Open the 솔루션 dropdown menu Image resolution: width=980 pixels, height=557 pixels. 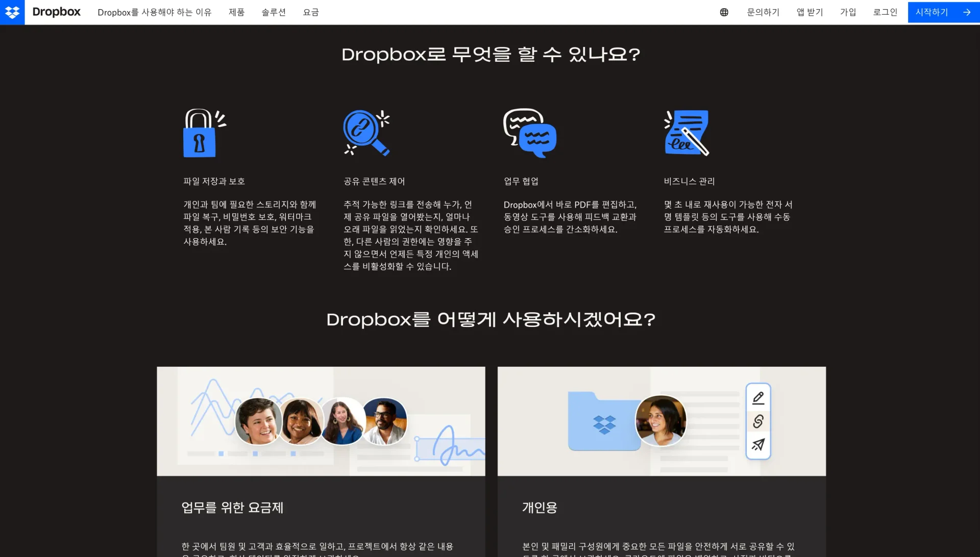274,12
